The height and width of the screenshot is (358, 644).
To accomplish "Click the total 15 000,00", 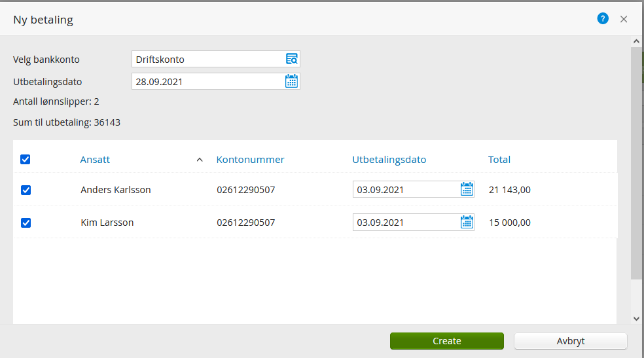I will (510, 223).
